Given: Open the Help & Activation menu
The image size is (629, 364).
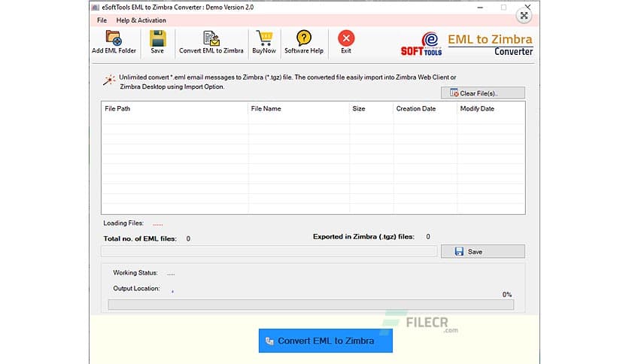Looking at the screenshot, I should click(x=141, y=20).
